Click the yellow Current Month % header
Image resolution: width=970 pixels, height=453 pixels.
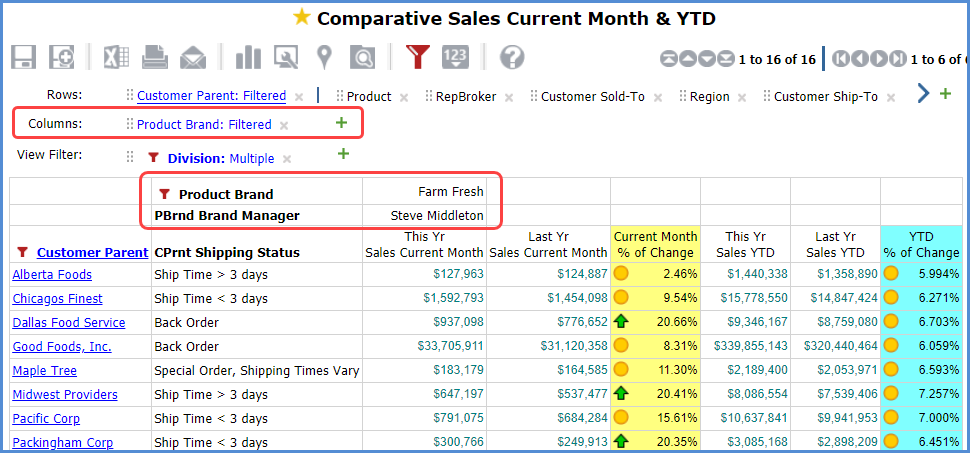tap(655, 244)
